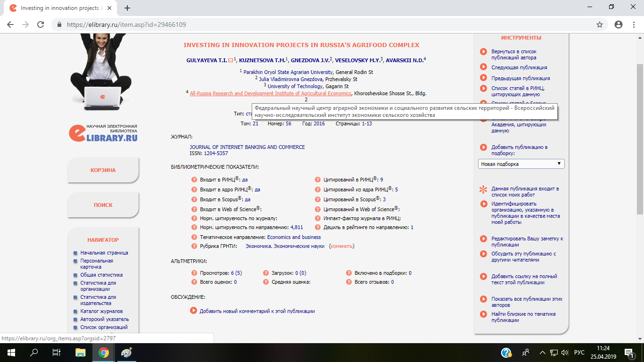Click the red asterisk icon for 'список моих работ'
The width and height of the screenshot is (644, 362).
pyautogui.click(x=483, y=190)
